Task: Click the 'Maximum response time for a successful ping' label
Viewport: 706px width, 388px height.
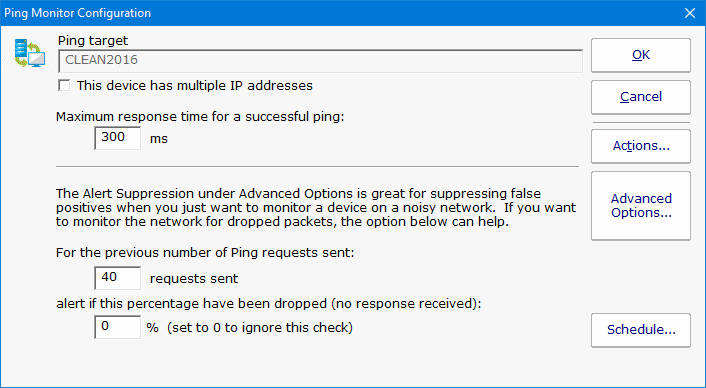Action: [200, 117]
